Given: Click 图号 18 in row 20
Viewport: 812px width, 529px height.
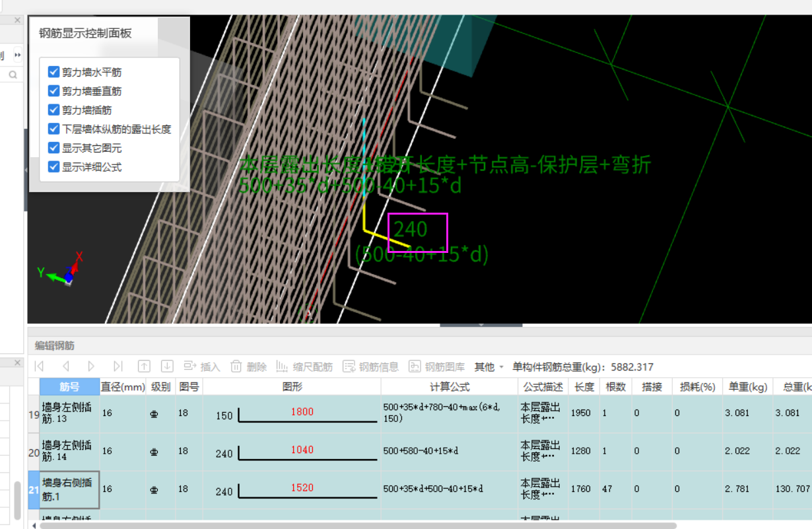Looking at the screenshot, I should [x=189, y=451].
